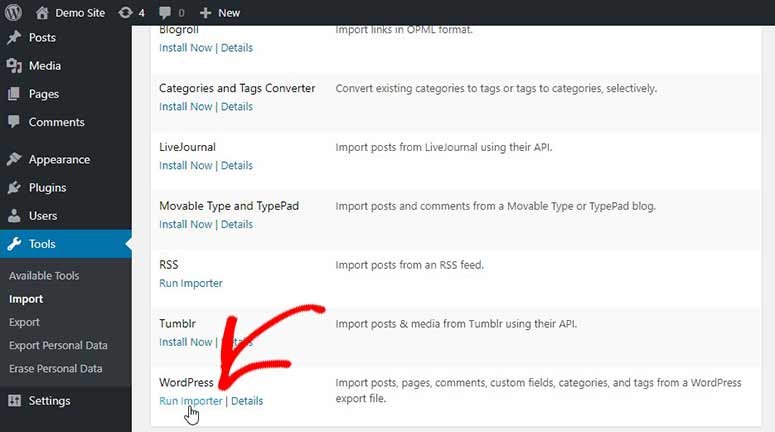The image size is (775, 432).
Task: Click the Tumblr importer description text
Action: tap(456, 324)
